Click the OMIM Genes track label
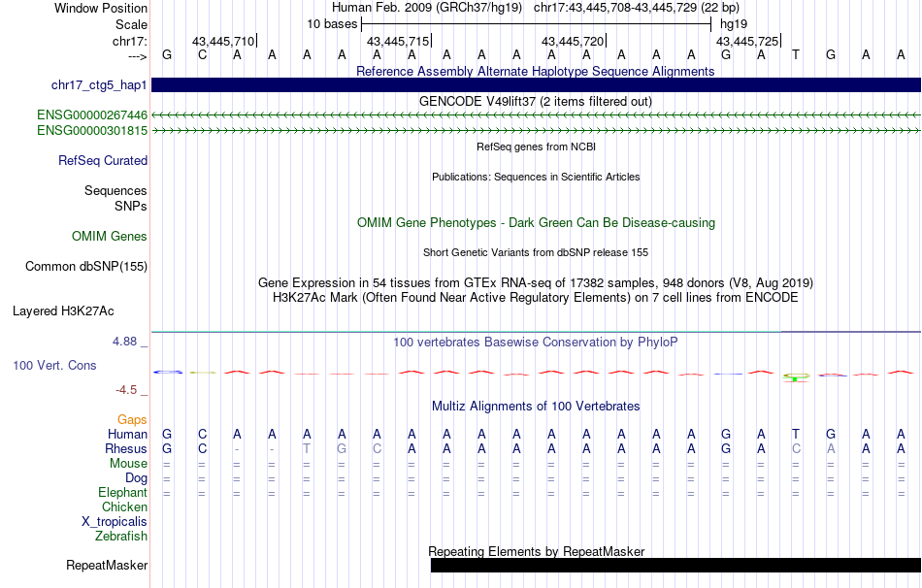The image size is (922, 588). coord(110,237)
